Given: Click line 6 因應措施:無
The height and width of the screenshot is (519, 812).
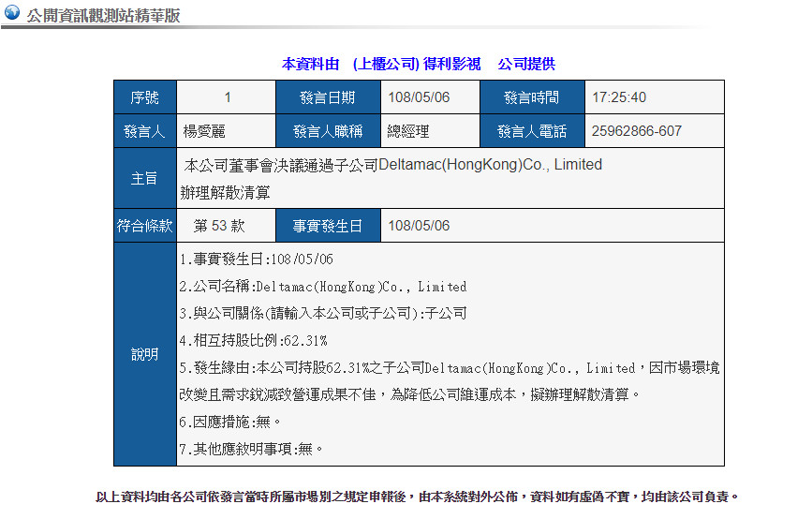Looking at the screenshot, I should pos(230,423).
